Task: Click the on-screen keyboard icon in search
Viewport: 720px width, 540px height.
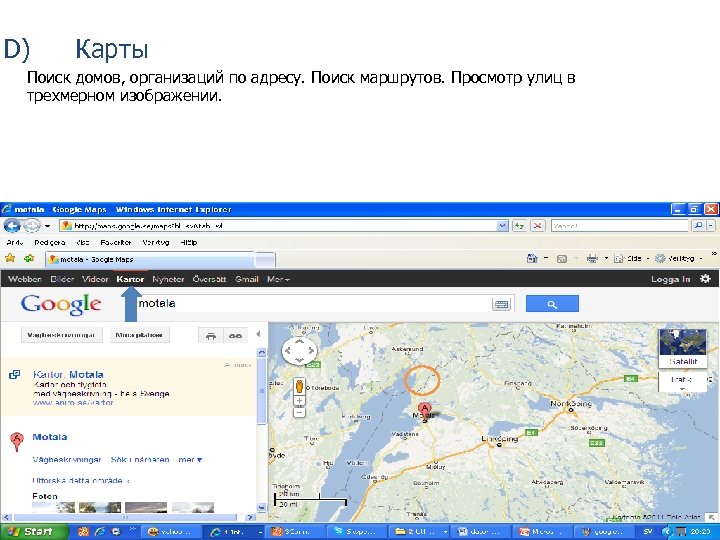Action: [501, 304]
